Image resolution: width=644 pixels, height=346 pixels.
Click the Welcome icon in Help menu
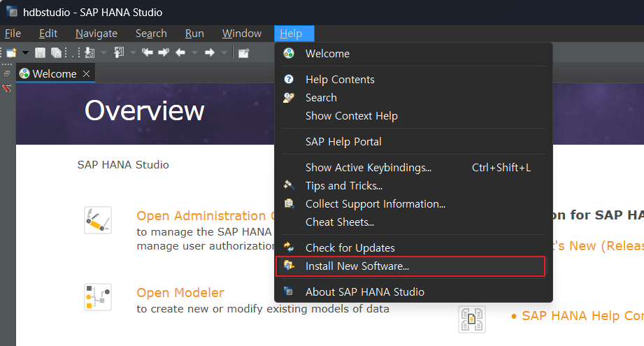[x=289, y=53]
